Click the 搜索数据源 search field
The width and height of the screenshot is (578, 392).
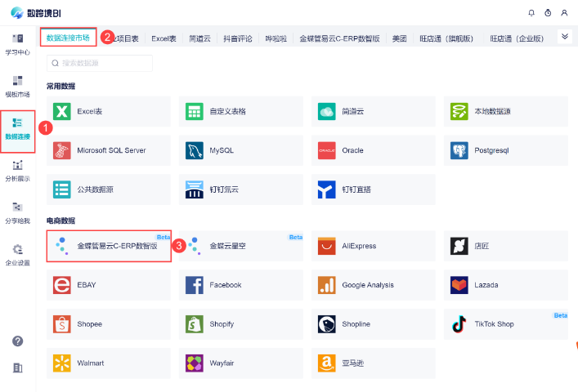(x=100, y=64)
